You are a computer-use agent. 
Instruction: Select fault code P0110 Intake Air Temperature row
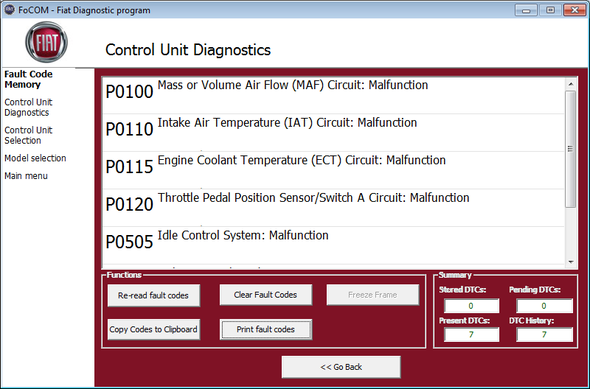tap(333, 132)
